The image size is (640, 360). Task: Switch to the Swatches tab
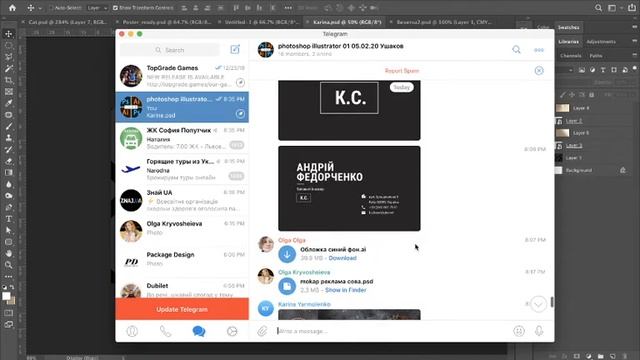pyautogui.click(x=568, y=27)
